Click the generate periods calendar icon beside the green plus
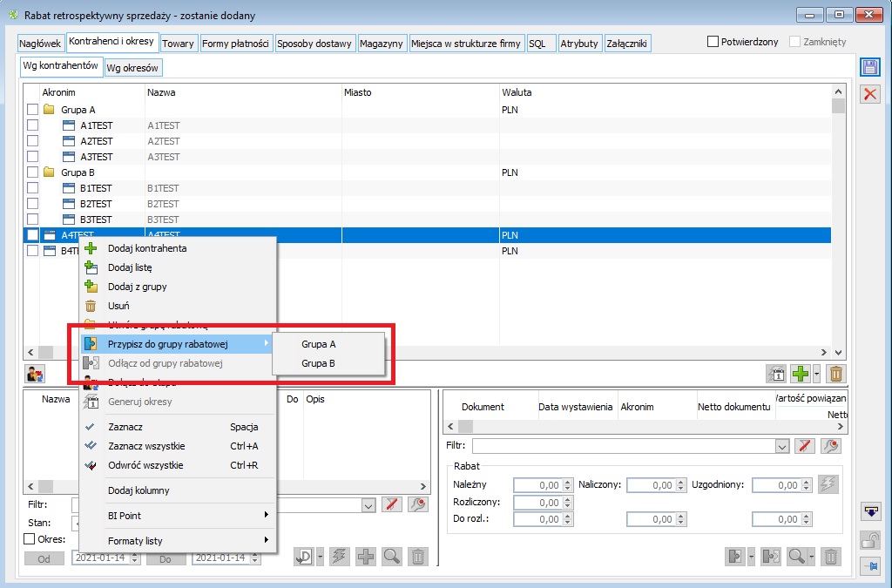 tap(776, 374)
